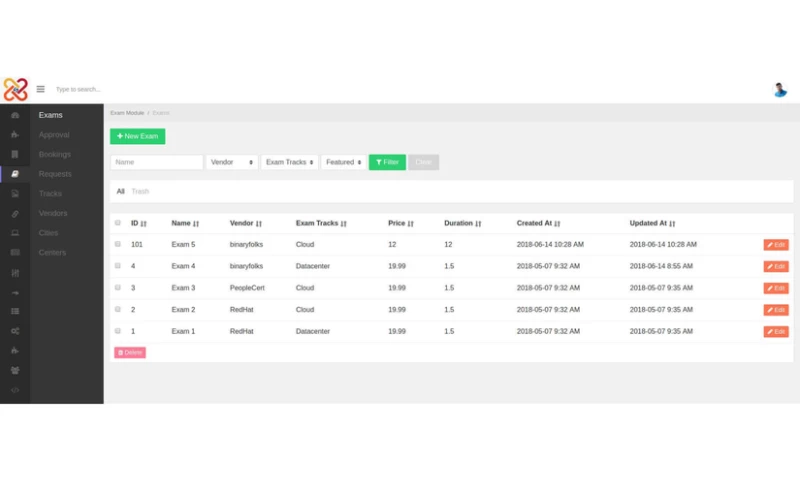Sort table by Name column
The width and height of the screenshot is (800, 480).
click(x=185, y=223)
